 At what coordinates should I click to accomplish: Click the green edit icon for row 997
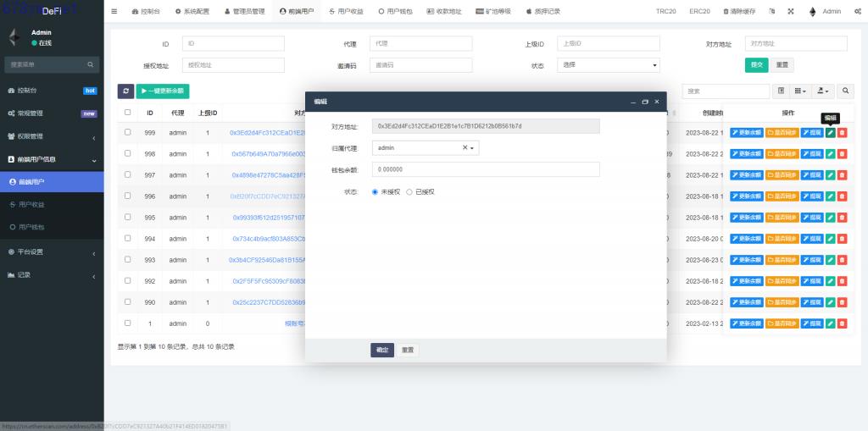click(831, 175)
